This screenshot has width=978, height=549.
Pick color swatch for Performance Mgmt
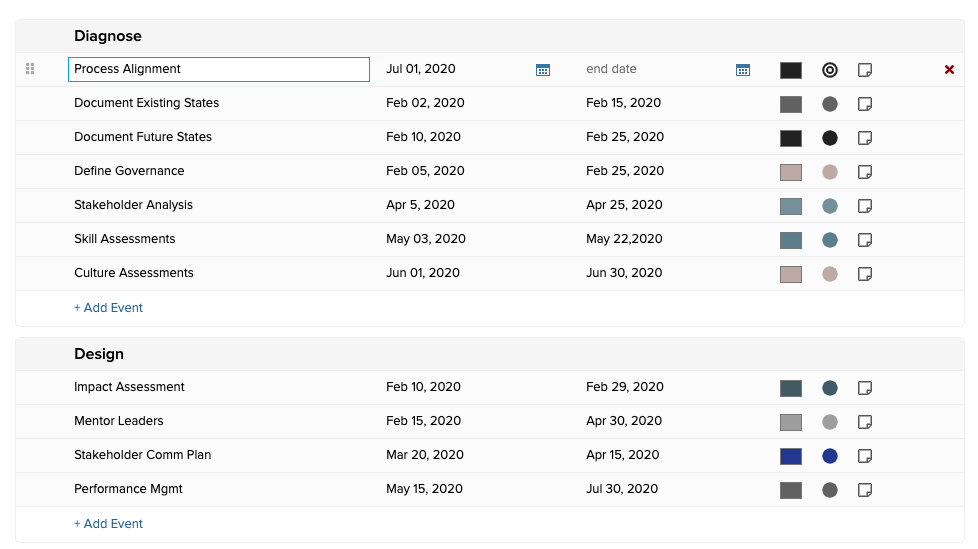[791, 490]
